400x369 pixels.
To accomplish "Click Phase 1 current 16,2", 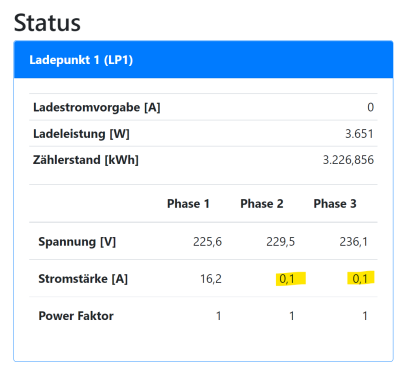I will 211,279.
